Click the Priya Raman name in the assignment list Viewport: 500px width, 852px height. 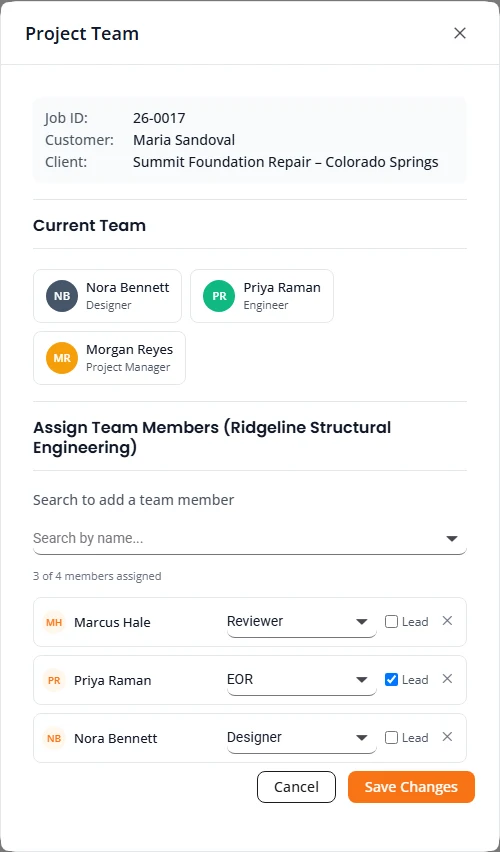click(x=113, y=681)
